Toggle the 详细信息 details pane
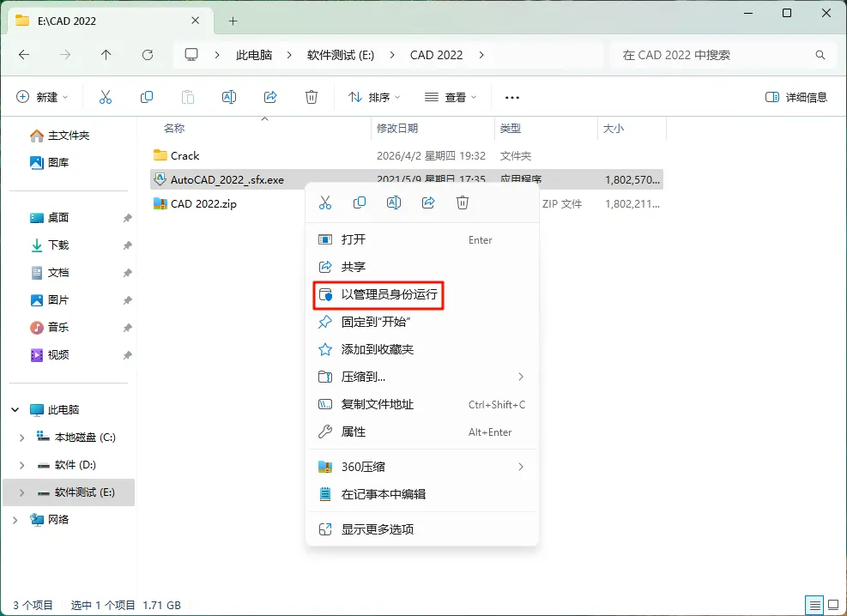Image resolution: width=847 pixels, height=616 pixels. tap(796, 97)
